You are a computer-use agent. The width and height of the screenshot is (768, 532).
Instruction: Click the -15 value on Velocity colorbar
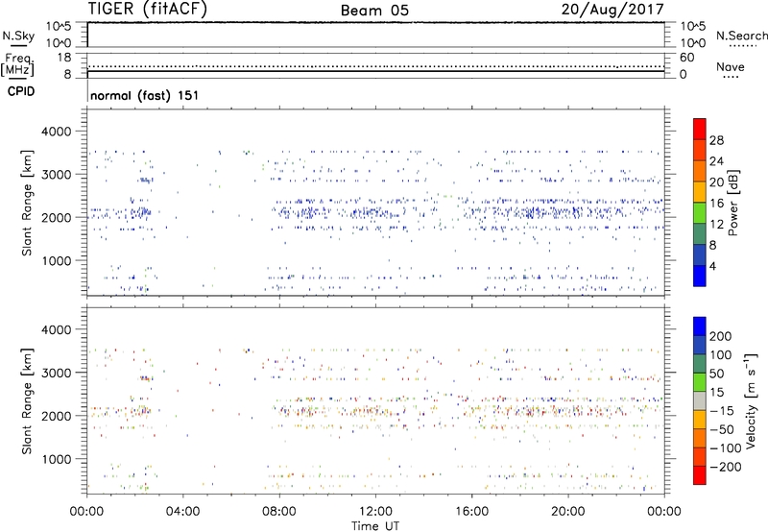pos(722,411)
